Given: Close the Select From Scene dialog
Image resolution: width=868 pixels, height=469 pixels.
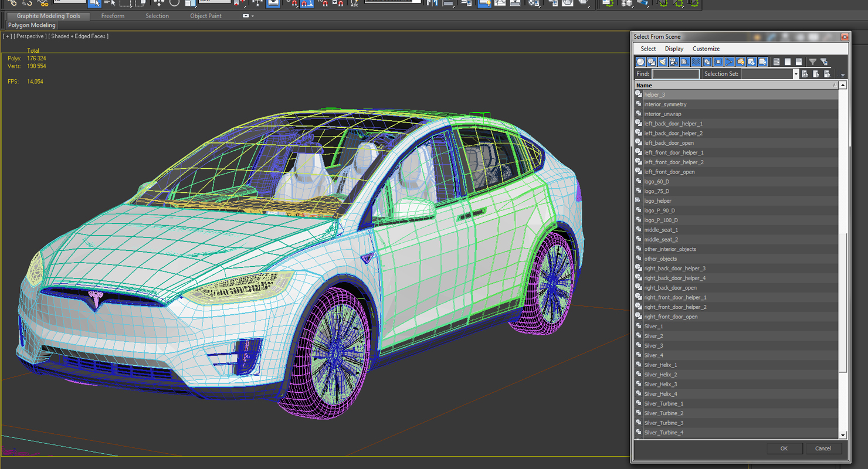Looking at the screenshot, I should [x=844, y=37].
